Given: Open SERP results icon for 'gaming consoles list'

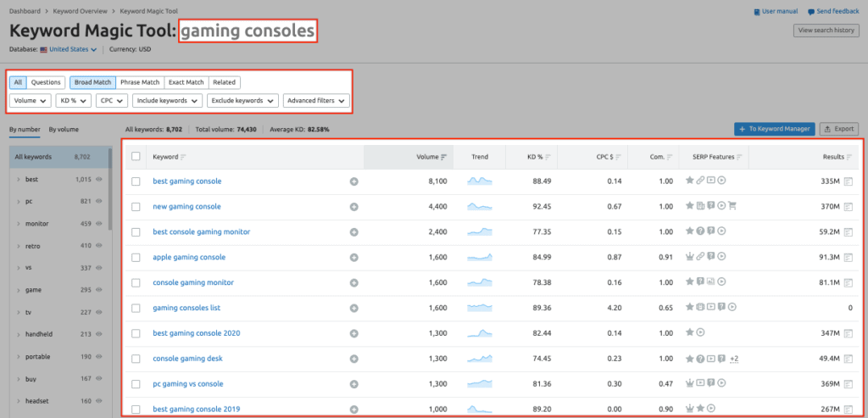Looking at the screenshot, I should (848, 308).
